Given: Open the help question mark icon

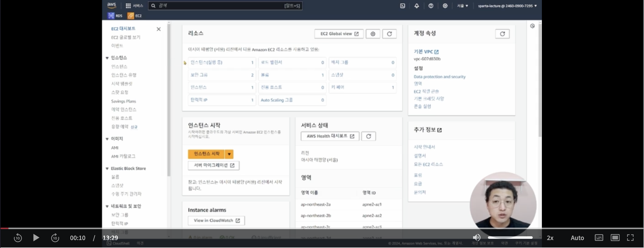Looking at the screenshot, I should click(431, 6).
